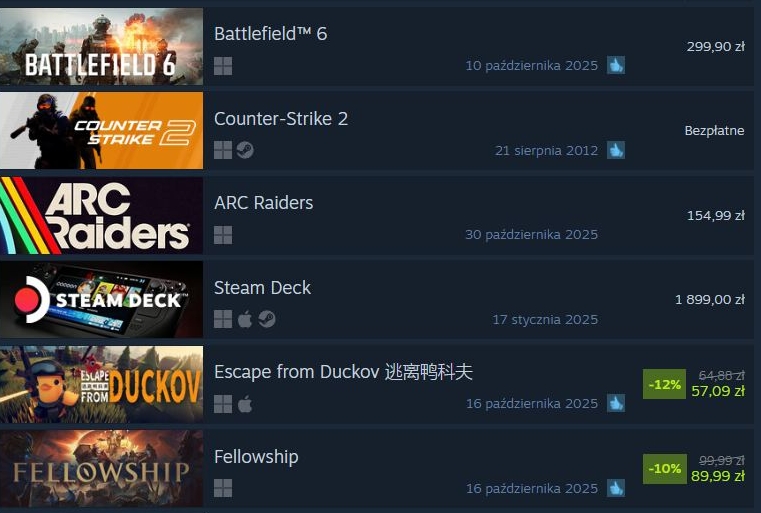Click the Windows icon under ARC Raiders
The image size is (761, 513).
click(223, 235)
